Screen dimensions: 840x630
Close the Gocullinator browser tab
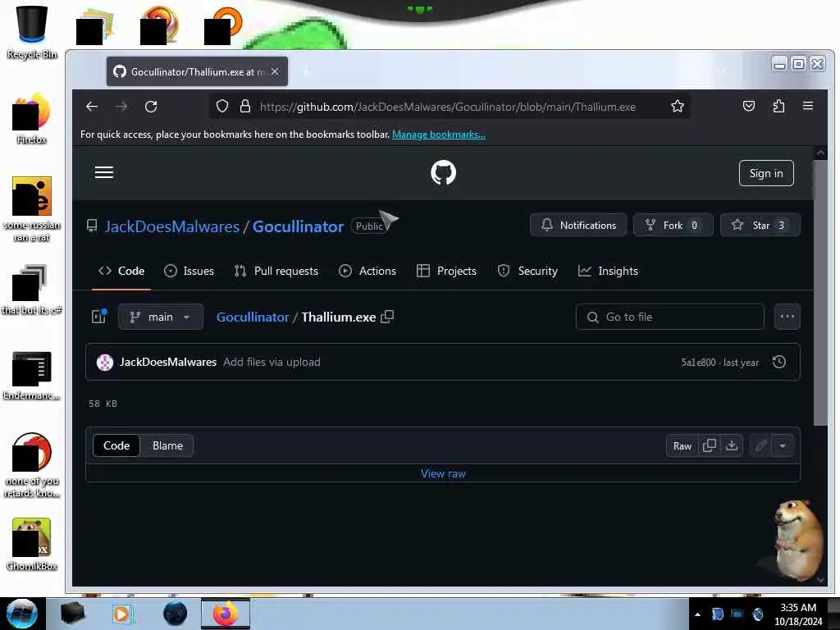tap(275, 71)
